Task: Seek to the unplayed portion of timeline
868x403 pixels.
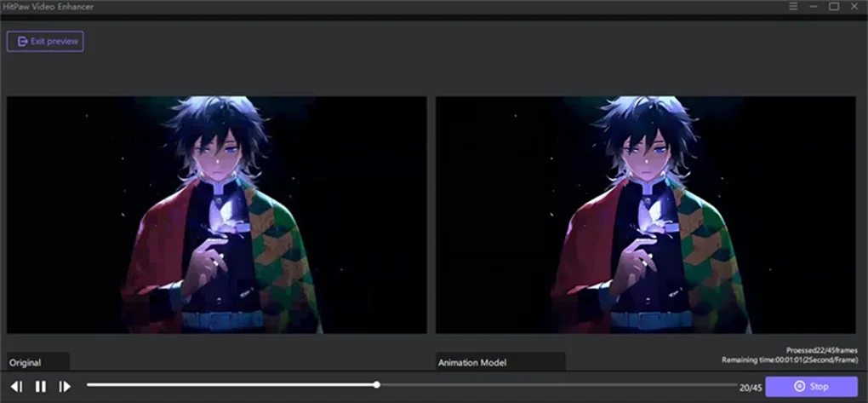Action: tap(557, 385)
